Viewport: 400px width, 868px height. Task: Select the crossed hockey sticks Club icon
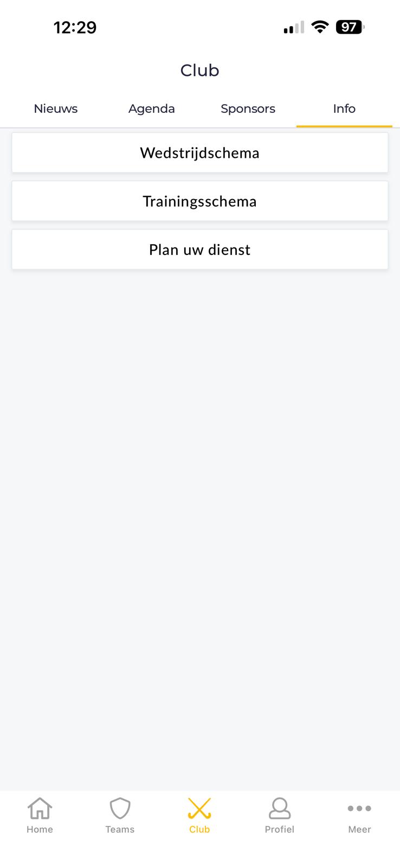[x=199, y=808]
